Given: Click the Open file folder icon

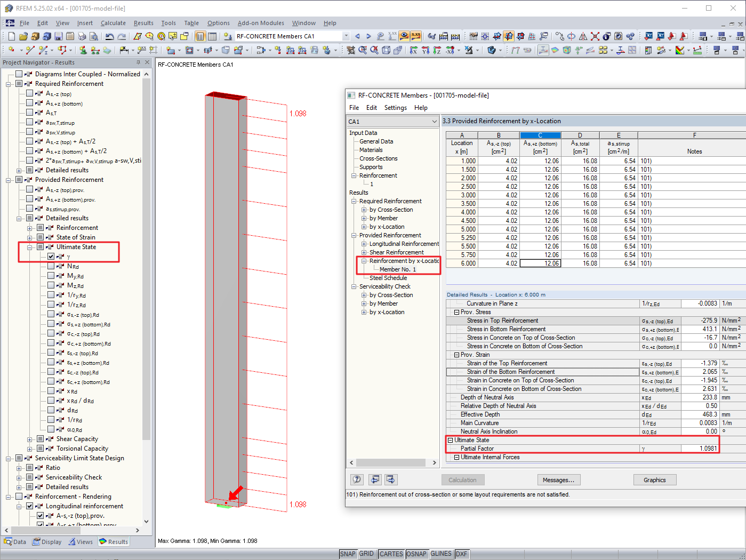Looking at the screenshot, I should (x=23, y=36).
